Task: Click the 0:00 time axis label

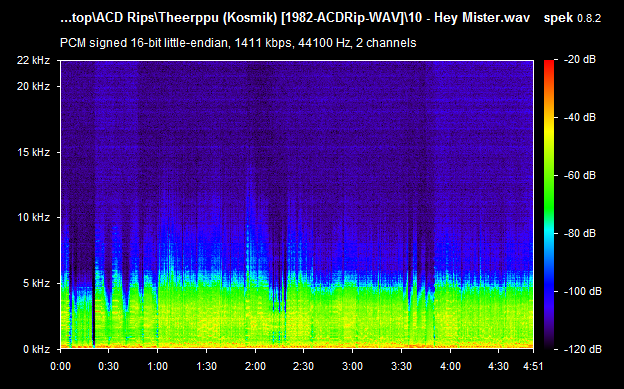Action: (x=60, y=366)
